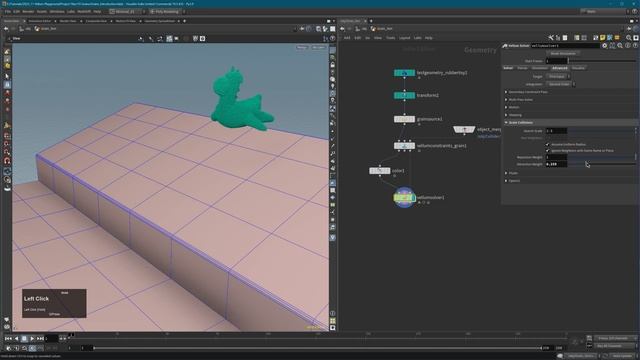Jump to the last frame
This screenshot has height=360, width=640.
click(x=40, y=338)
